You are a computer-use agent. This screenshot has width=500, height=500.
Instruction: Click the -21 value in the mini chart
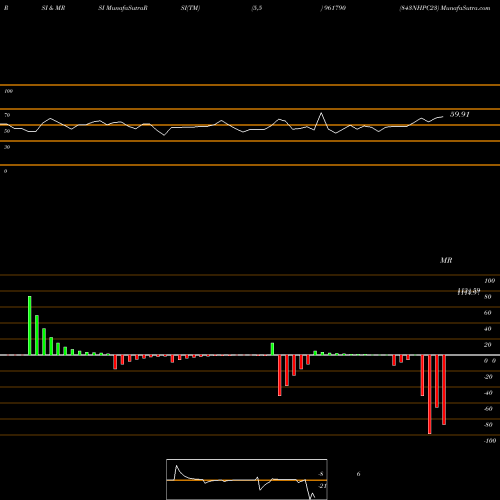322,486
